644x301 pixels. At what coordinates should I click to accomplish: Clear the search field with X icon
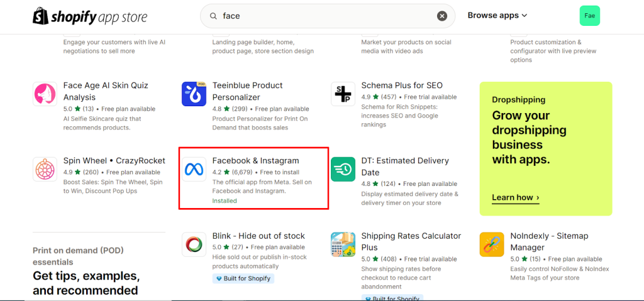[x=442, y=16]
